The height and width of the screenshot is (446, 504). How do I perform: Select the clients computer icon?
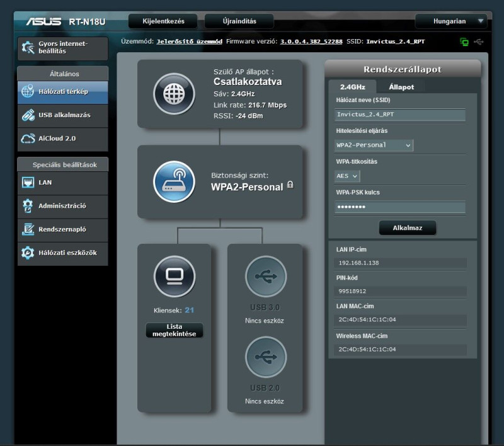[x=175, y=276]
